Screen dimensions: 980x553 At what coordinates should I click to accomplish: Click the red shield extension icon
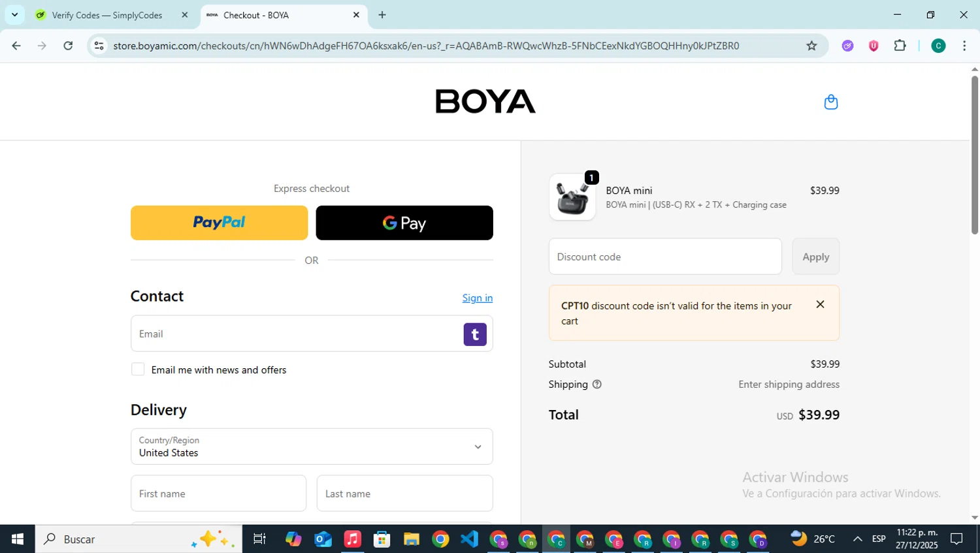pyautogui.click(x=874, y=46)
